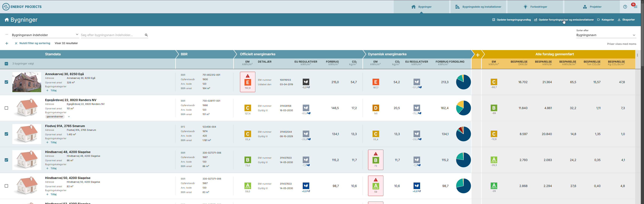The image size is (644, 204).
Task: Expand categories chevron next to gasvandvarmer
Action: (x=69, y=116)
